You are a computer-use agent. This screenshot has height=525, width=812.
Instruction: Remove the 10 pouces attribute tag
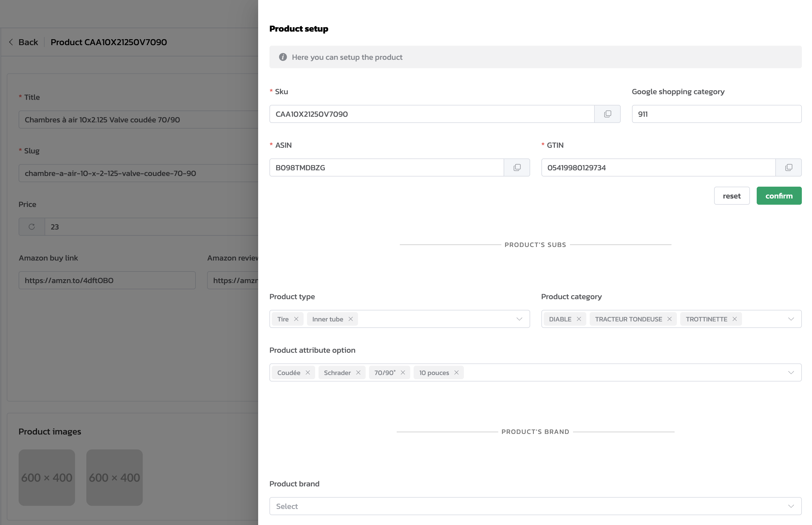tap(456, 372)
